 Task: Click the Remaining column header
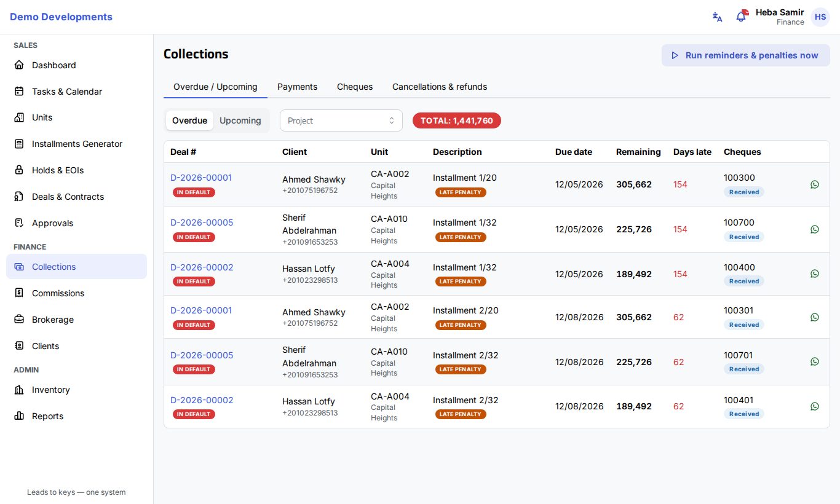pos(638,152)
